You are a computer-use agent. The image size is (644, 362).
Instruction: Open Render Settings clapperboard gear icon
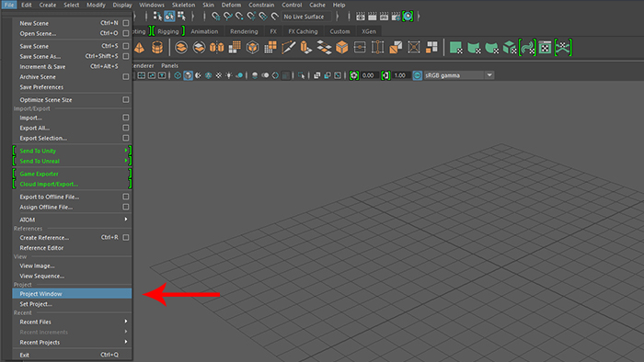click(396, 17)
